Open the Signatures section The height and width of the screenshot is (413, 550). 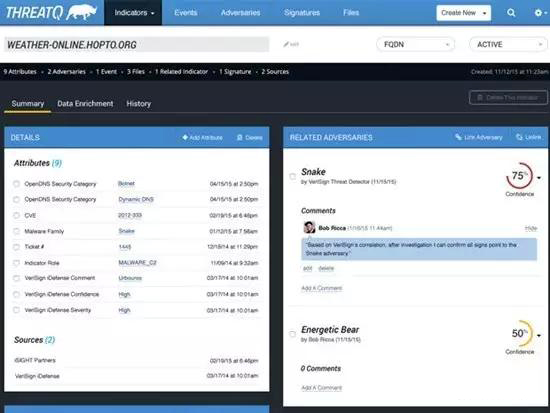coord(302,13)
